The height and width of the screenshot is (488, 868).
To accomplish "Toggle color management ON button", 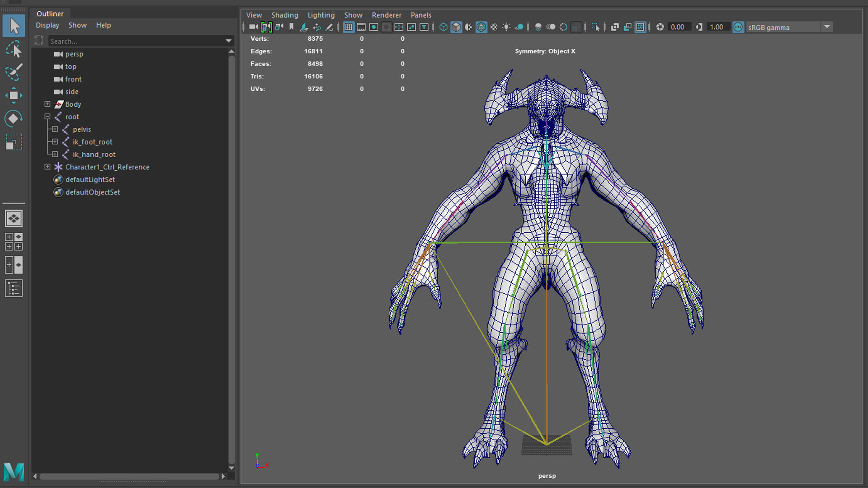I will tap(738, 27).
